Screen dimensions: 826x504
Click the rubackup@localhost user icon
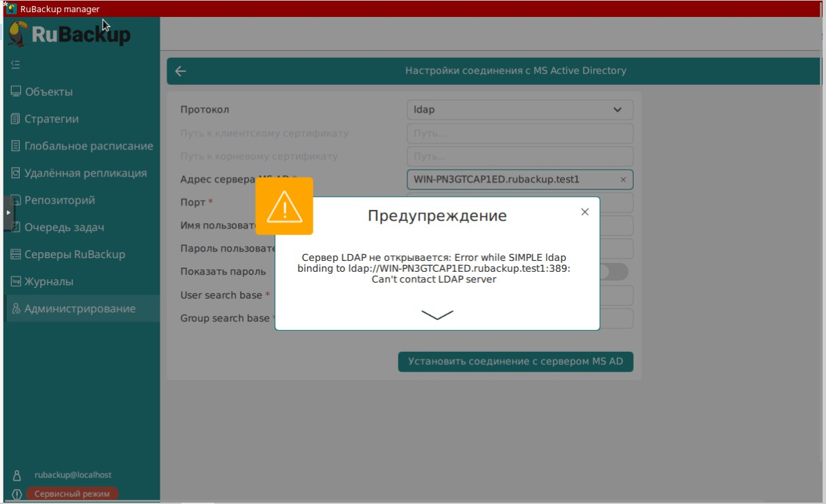click(x=17, y=475)
